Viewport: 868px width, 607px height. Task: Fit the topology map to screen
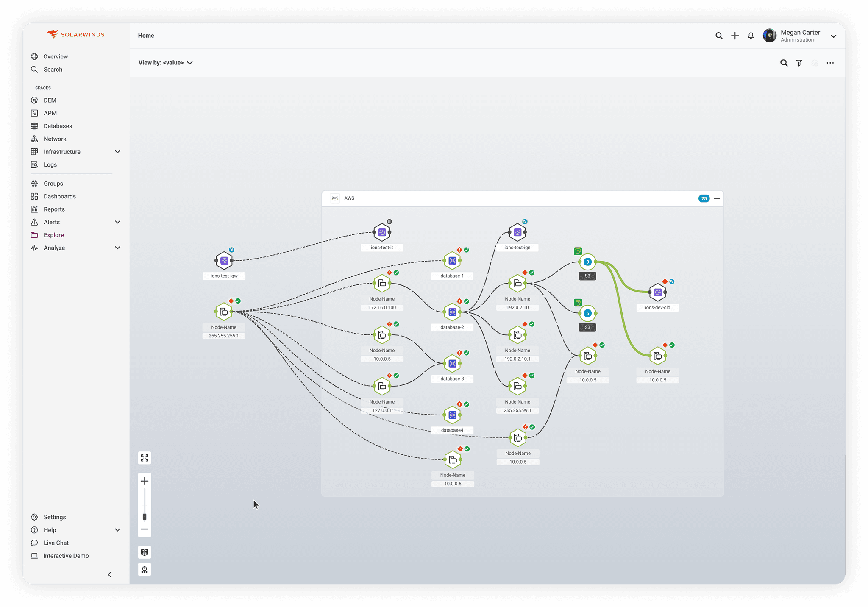click(x=145, y=458)
